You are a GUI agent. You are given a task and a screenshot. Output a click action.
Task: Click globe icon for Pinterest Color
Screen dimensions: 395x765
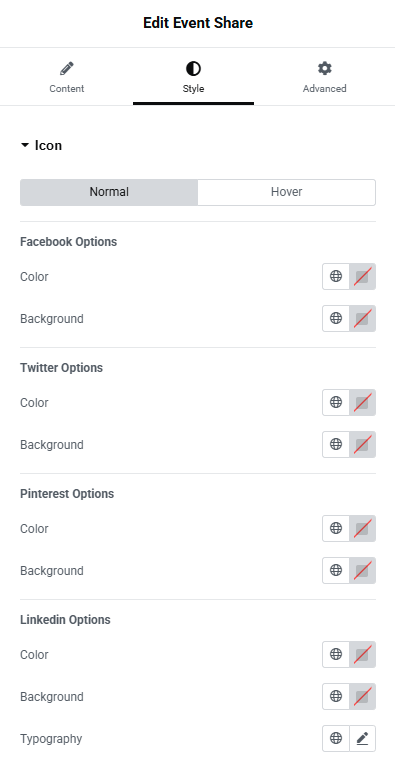pos(336,528)
